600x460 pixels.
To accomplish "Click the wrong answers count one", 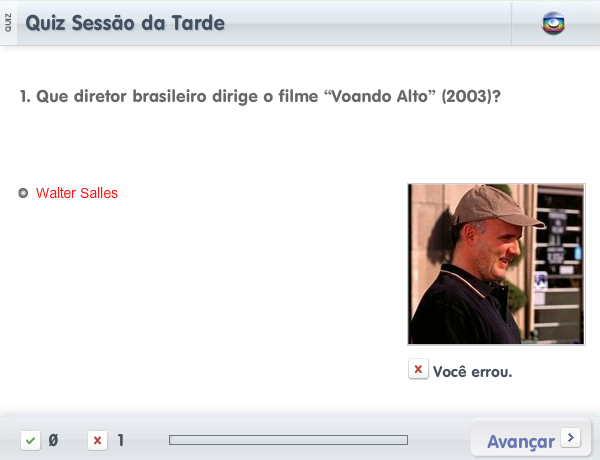I will pyautogui.click(x=121, y=440).
